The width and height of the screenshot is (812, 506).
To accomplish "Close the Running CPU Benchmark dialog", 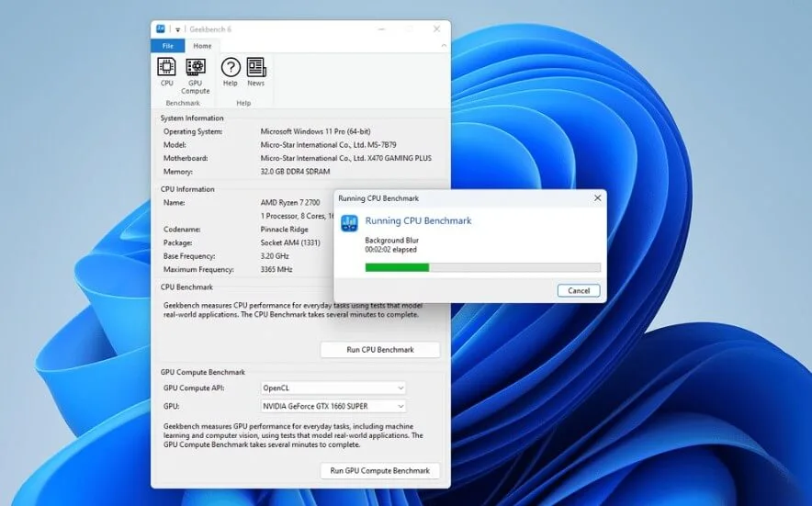I will coord(597,197).
